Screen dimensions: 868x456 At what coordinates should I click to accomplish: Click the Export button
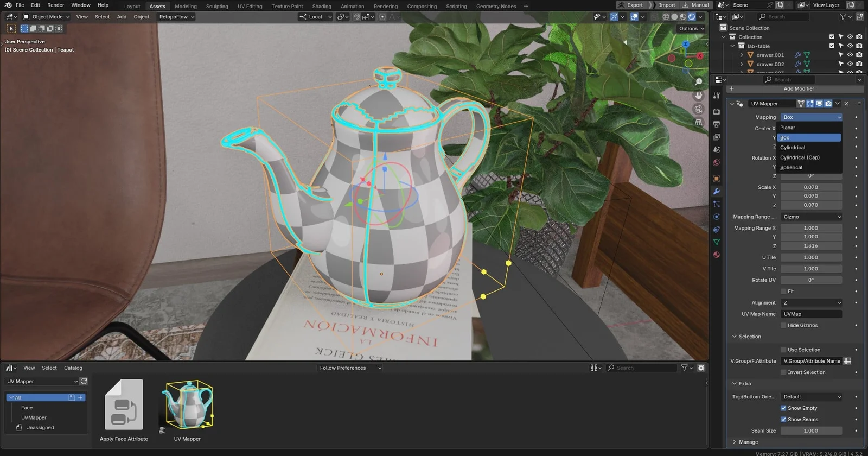pos(631,5)
